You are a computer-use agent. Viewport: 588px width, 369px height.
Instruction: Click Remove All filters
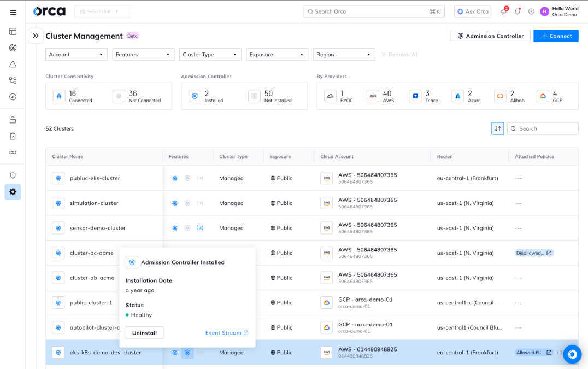pyautogui.click(x=400, y=54)
